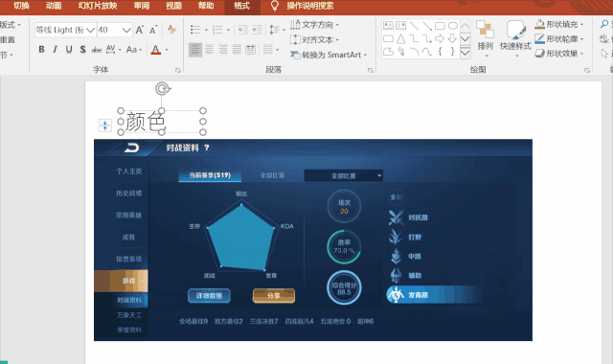613x364 pixels.
Task: Select center text alignment
Action: pos(209,50)
